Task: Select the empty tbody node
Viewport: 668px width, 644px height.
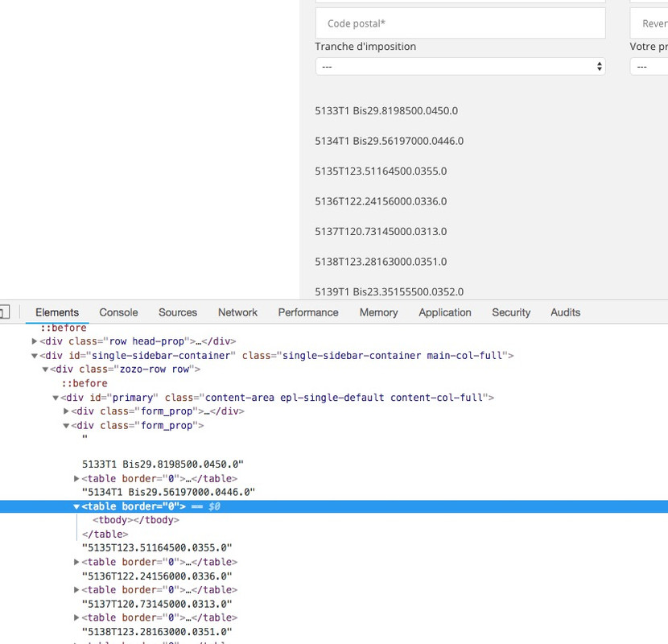Action: [136, 520]
